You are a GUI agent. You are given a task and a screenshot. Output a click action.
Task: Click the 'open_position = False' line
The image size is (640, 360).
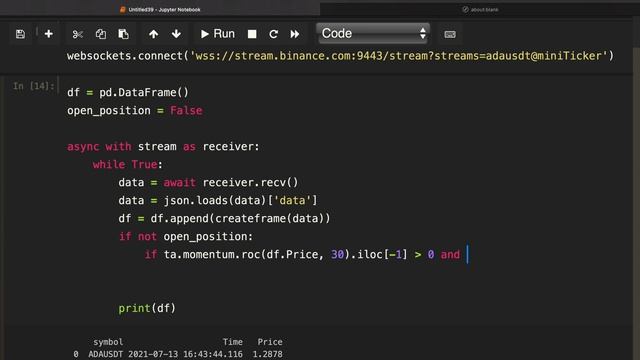tap(135, 111)
